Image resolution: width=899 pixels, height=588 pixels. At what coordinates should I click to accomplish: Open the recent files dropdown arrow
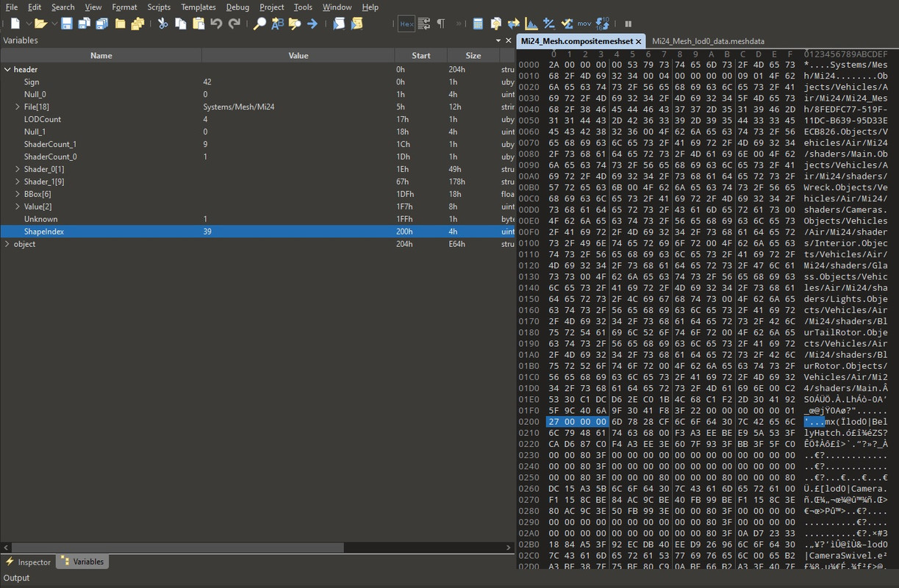[x=53, y=24]
